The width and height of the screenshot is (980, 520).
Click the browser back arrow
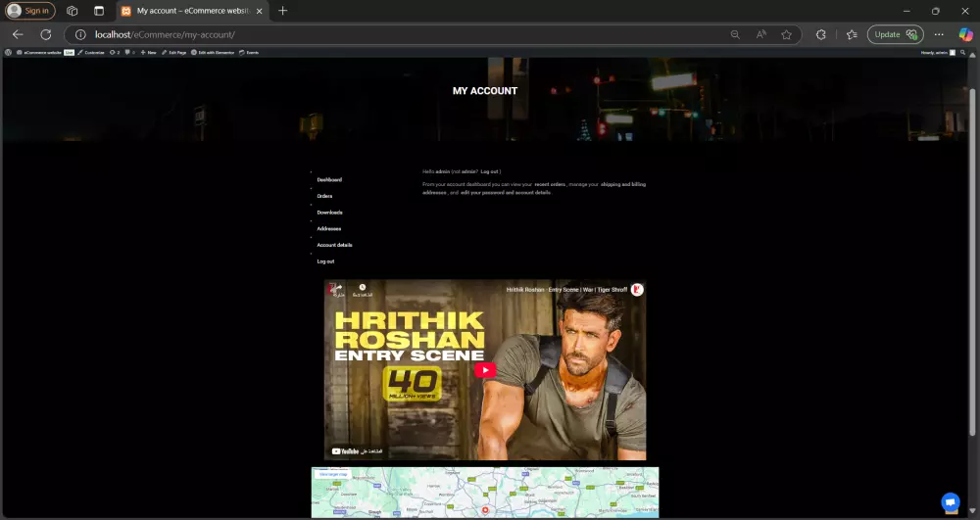pos(18,34)
